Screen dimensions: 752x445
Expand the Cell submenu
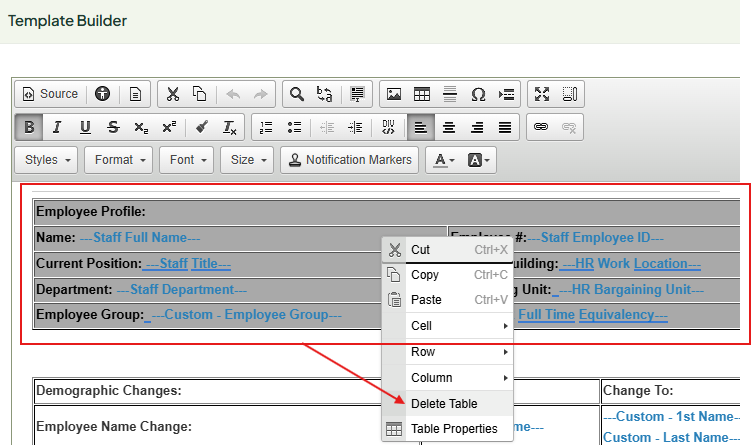tap(447, 326)
